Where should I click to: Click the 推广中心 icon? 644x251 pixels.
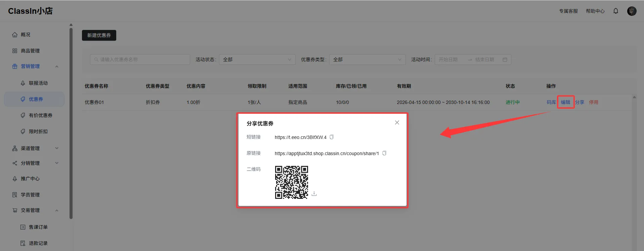(x=15, y=179)
